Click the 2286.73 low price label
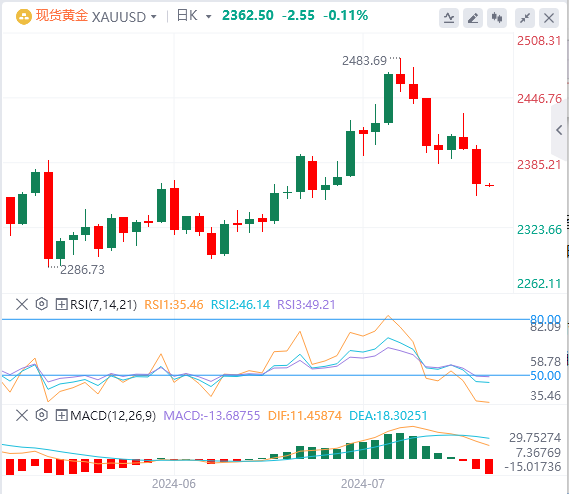The image size is (569, 494). (x=82, y=270)
